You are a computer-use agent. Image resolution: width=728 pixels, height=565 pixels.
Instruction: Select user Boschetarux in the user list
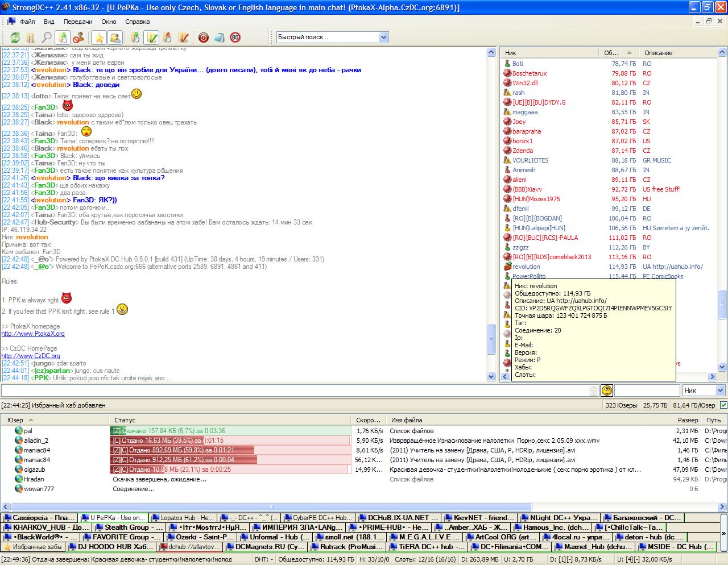530,73
